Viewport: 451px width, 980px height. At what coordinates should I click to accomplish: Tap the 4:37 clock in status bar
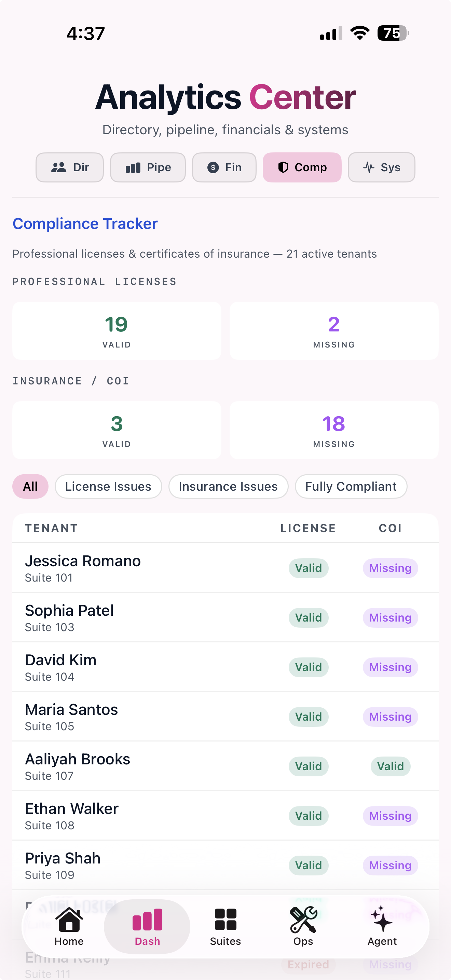pos(85,33)
